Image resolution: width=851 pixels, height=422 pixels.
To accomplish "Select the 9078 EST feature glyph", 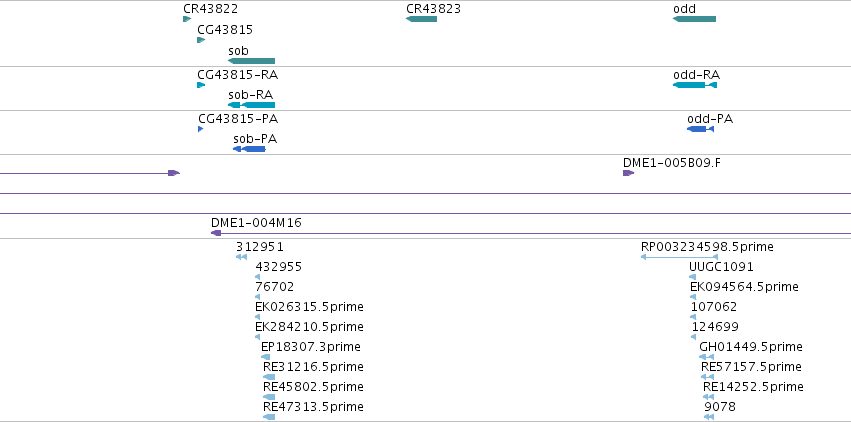I will coord(709,417).
